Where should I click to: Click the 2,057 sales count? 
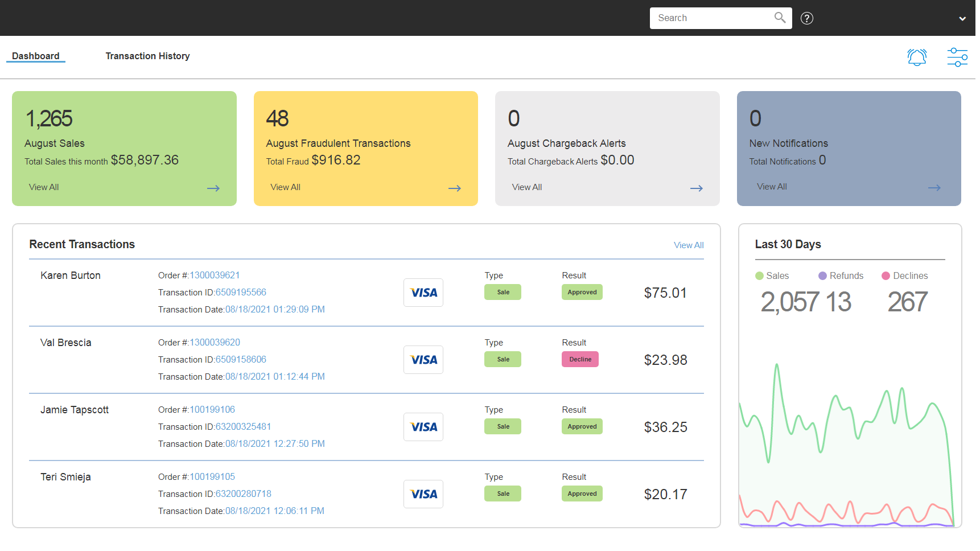tap(790, 302)
